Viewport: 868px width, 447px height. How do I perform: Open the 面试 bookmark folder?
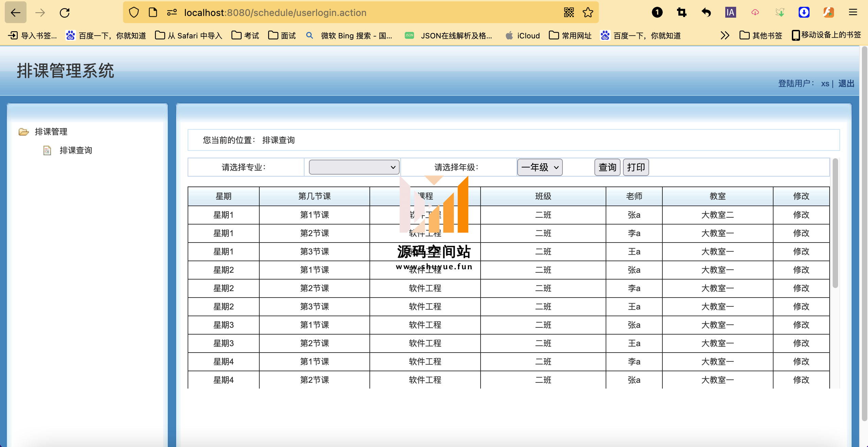(x=282, y=35)
